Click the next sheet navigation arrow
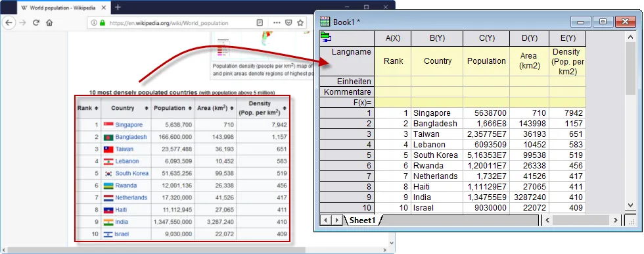Viewport: 644px width, 254px height. pyautogui.click(x=336, y=220)
